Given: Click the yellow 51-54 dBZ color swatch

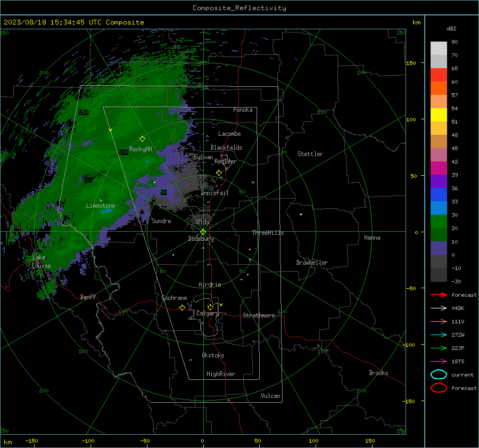Looking at the screenshot, I should [x=439, y=115].
